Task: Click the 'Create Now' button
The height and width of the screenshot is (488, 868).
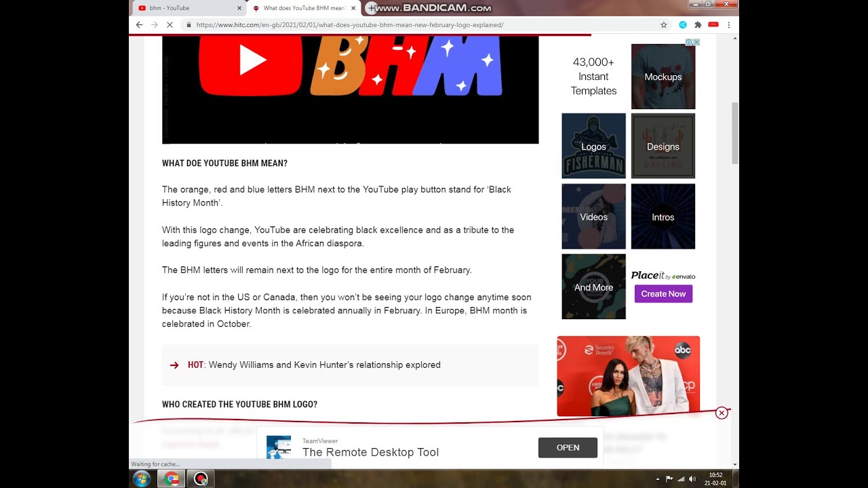Action: click(x=663, y=293)
